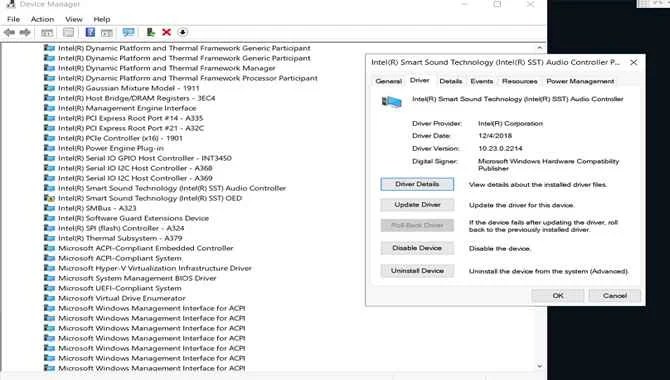Select Intel(R) Smart Sound Technology (Intel(R) SST) OED

[x=150, y=198]
